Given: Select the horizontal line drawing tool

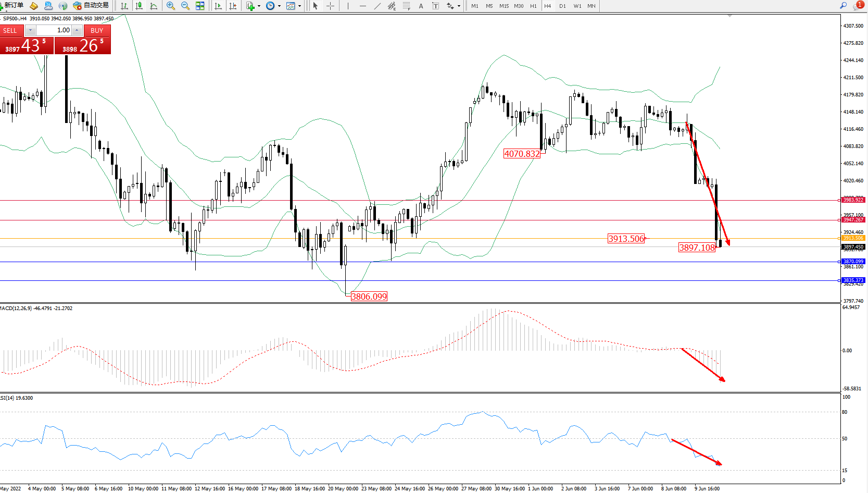Looking at the screenshot, I should click(x=362, y=6).
